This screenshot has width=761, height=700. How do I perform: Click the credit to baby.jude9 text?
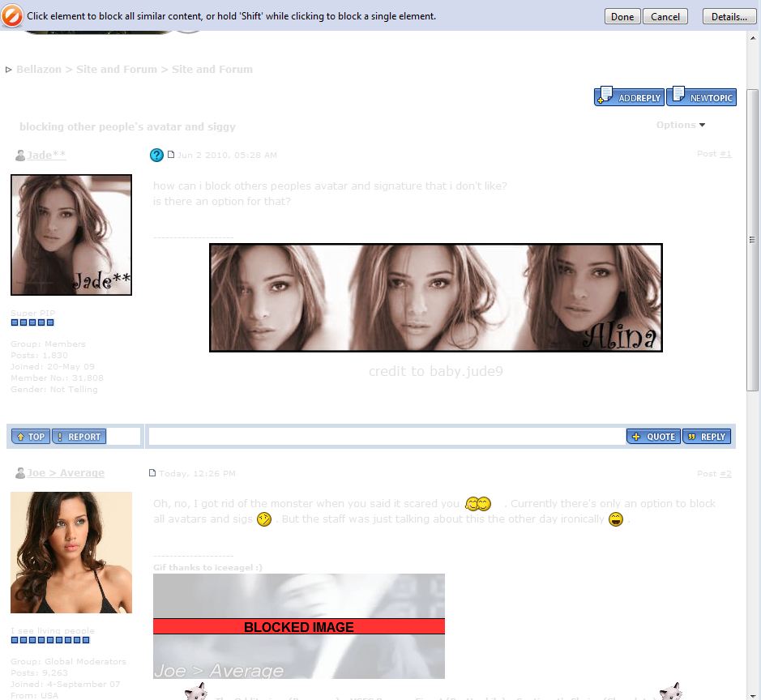coord(436,371)
